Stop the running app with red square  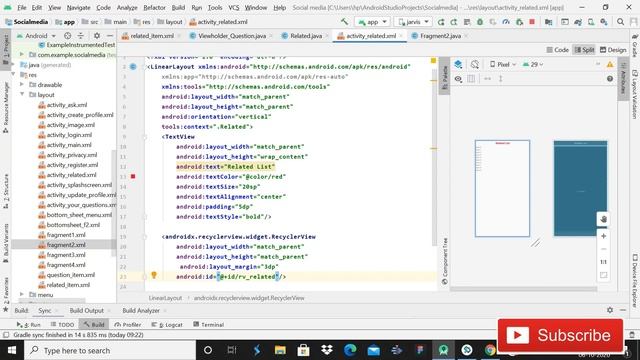coord(532,22)
